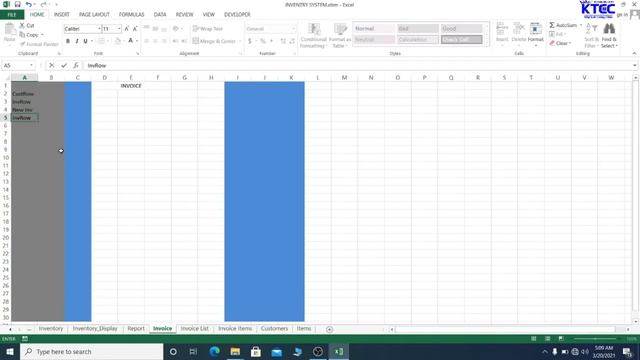Add a new sheet with plus button

(329, 329)
